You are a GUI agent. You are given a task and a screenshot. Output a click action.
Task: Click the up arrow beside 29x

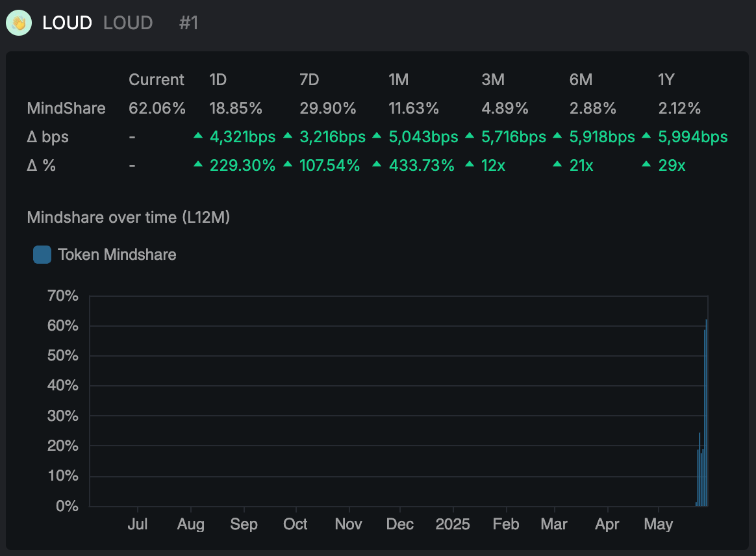[x=646, y=164]
